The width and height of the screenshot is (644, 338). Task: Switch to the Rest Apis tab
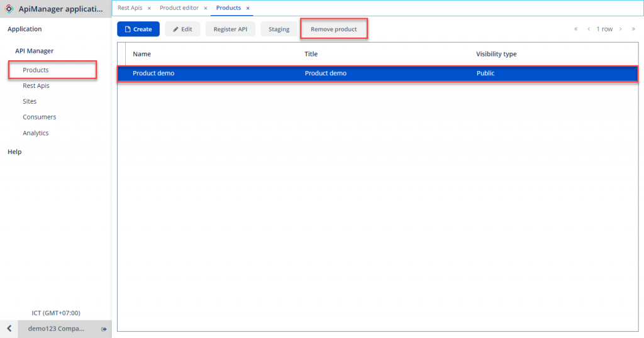(x=128, y=8)
